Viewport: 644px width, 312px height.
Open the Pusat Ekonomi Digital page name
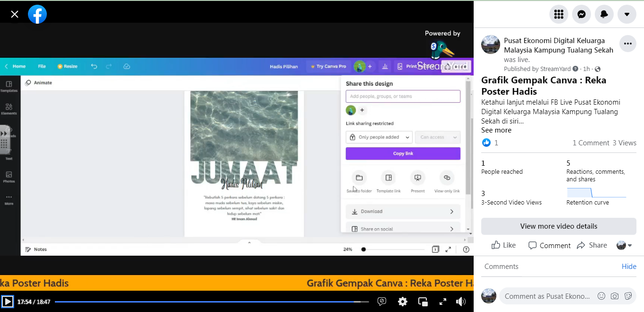coord(558,45)
